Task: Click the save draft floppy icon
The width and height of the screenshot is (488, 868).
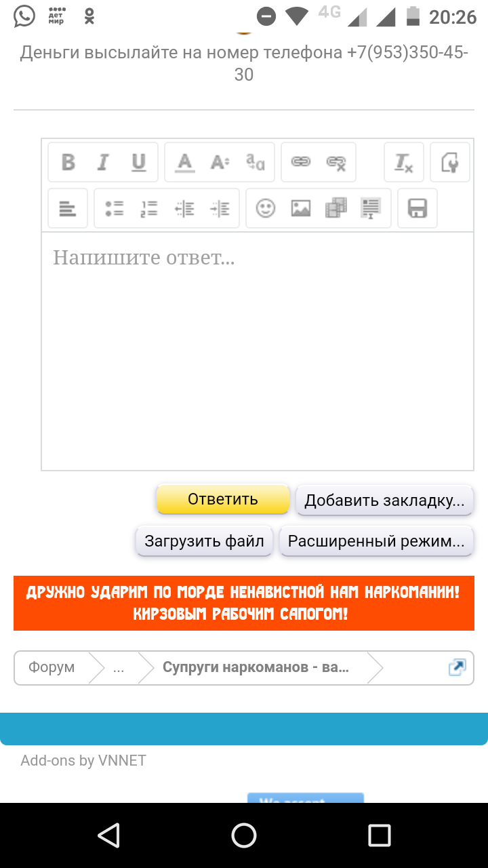Action: coord(417,209)
